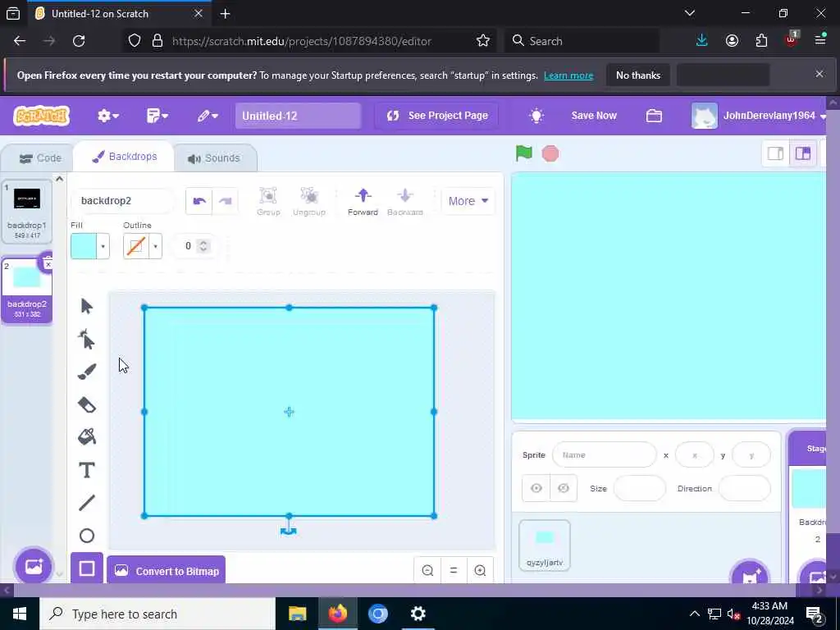
Task: Select the Rectangle tool
Action: click(x=87, y=568)
